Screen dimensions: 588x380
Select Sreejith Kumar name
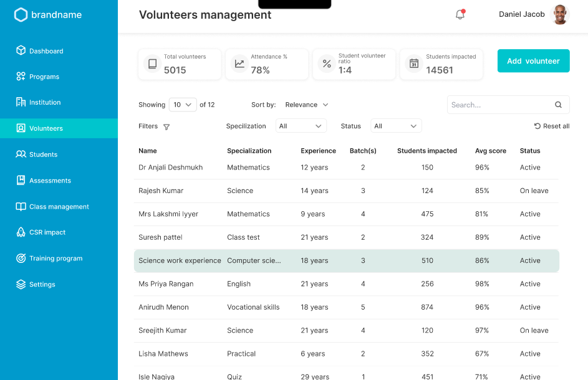tap(162, 330)
